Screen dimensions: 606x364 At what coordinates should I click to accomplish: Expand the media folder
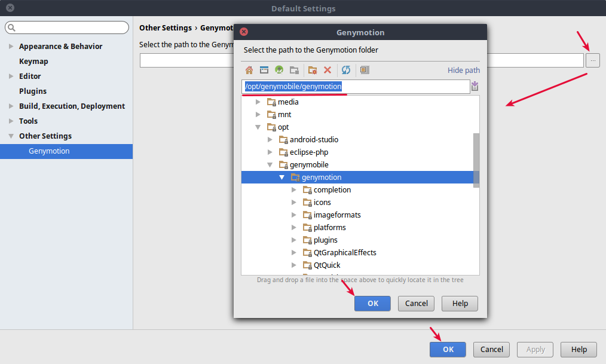click(x=258, y=102)
